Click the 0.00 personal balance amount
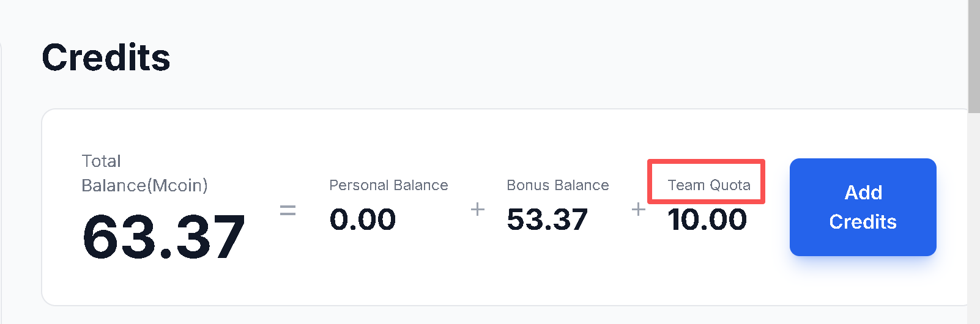 pos(362,219)
